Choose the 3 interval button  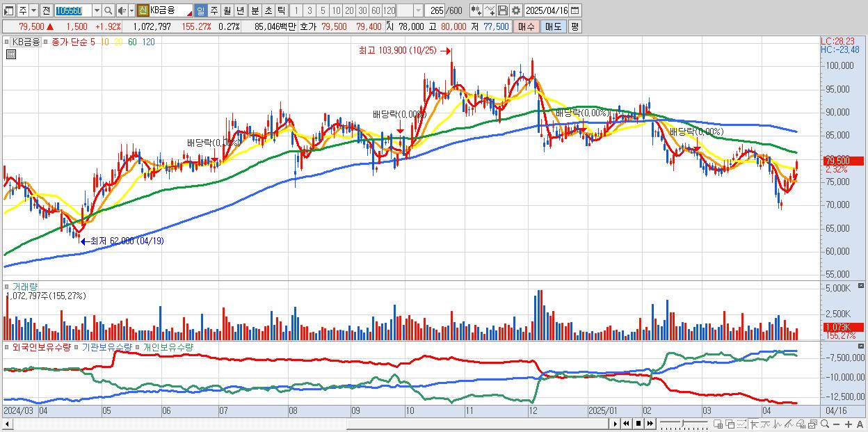click(x=310, y=10)
